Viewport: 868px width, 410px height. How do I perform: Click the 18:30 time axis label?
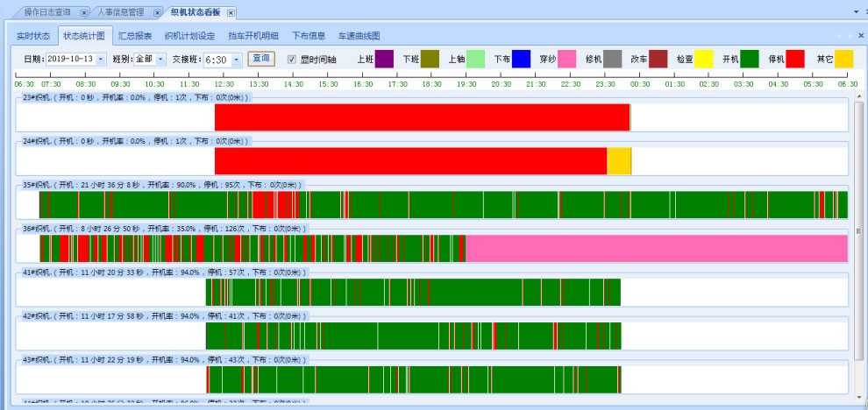431,84
